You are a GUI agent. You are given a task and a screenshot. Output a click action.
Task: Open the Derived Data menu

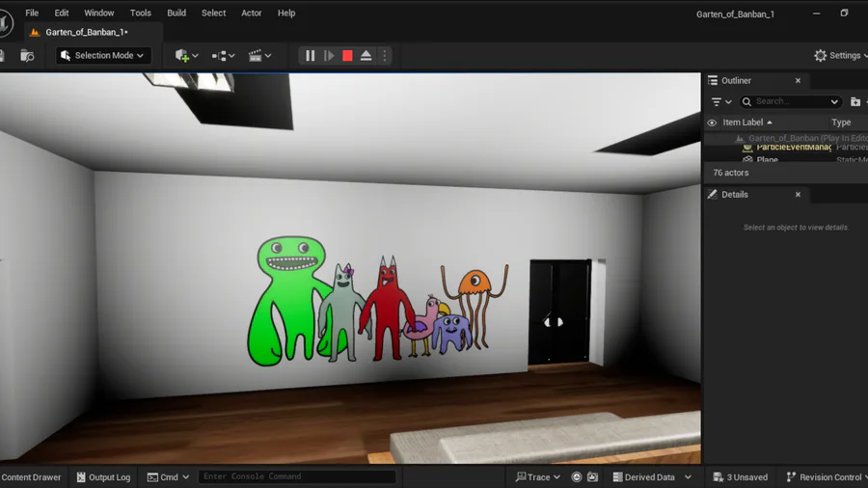tap(652, 477)
